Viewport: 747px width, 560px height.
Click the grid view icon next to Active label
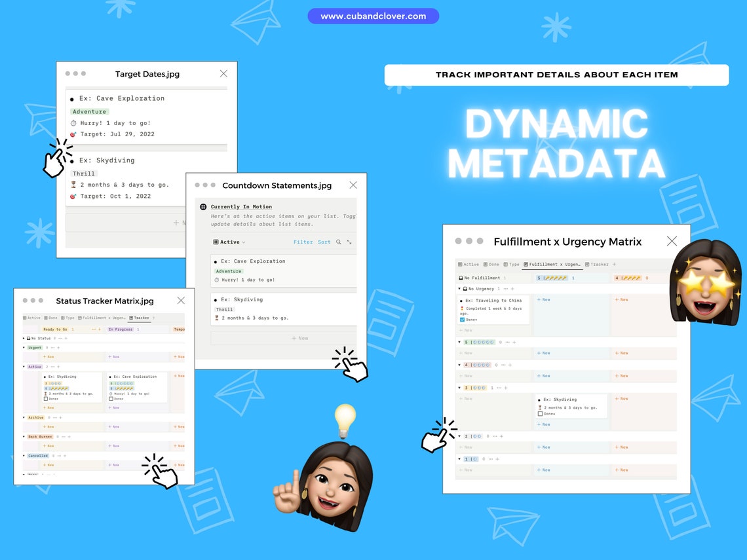(x=216, y=242)
